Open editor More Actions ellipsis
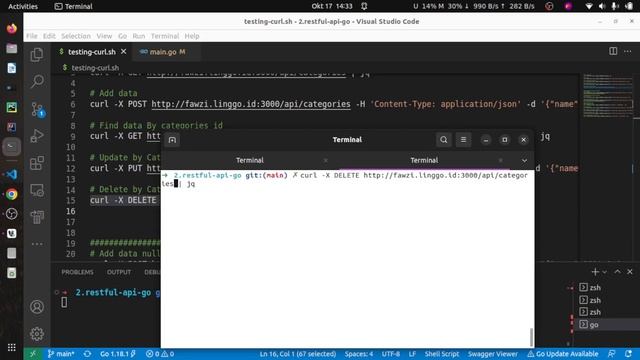 627,51
